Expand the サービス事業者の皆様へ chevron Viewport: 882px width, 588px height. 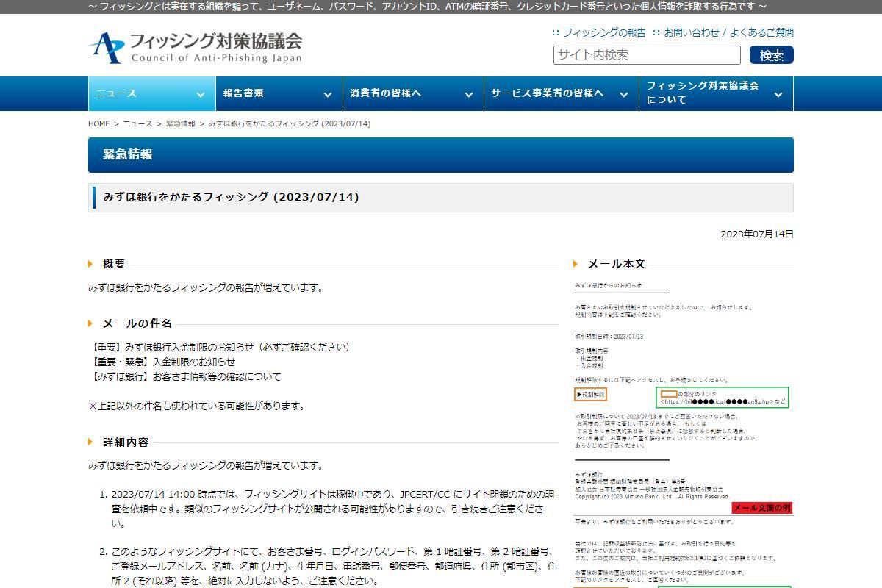tap(624, 94)
